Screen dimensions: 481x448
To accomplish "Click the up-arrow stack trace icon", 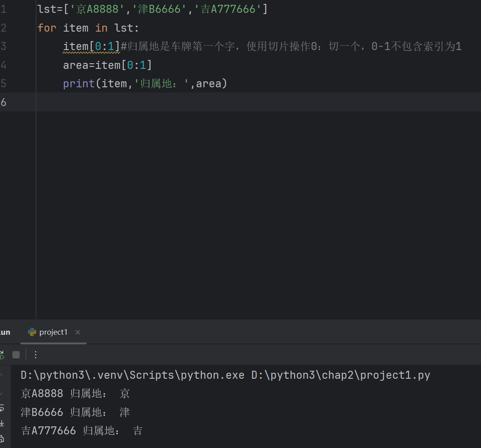I will click(1, 375).
